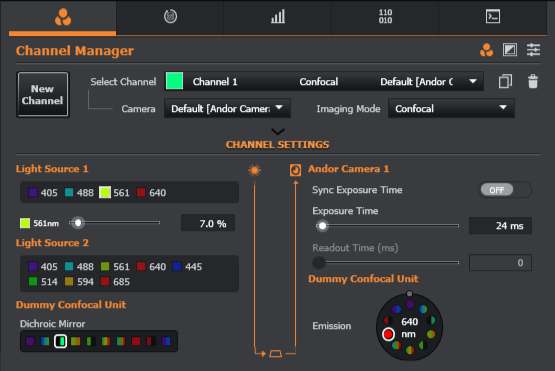Click the Exposure Time slider handle
555x371 pixels.
pyautogui.click(x=322, y=226)
